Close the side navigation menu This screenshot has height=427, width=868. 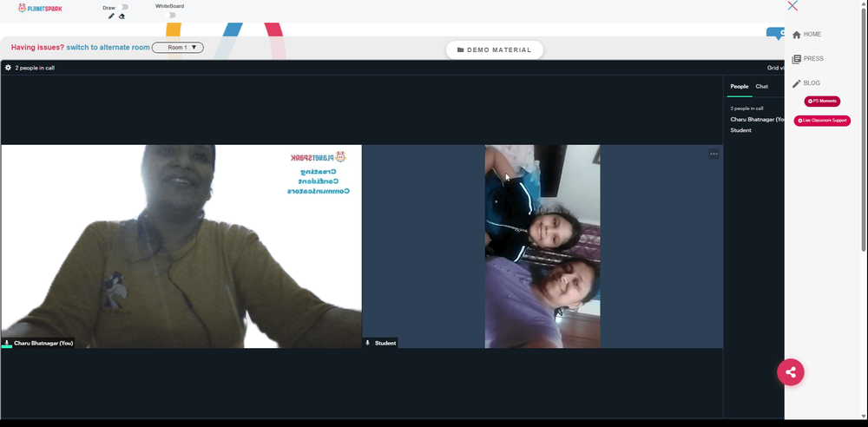point(792,5)
